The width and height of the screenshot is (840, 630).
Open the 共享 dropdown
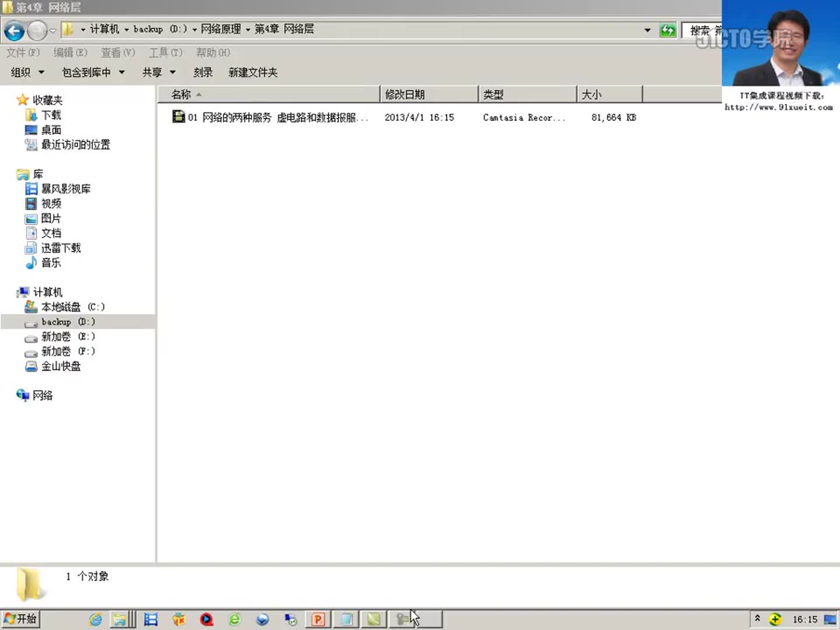coord(159,72)
